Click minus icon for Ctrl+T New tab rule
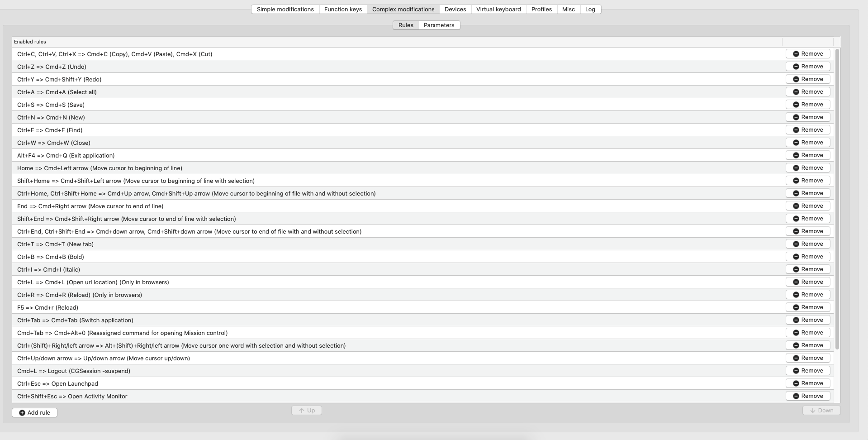The height and width of the screenshot is (440, 868). point(796,244)
